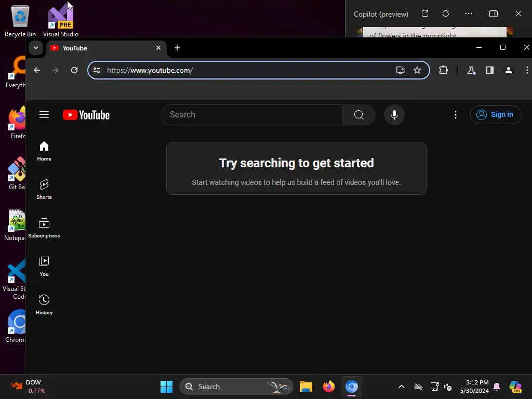Open File Explorer from the taskbar
Screen dimensions: 532x399
tap(305, 387)
